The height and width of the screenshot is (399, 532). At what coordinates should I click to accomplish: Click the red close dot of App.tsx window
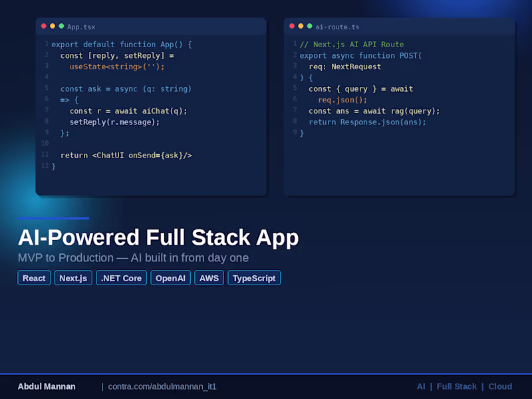click(x=43, y=26)
